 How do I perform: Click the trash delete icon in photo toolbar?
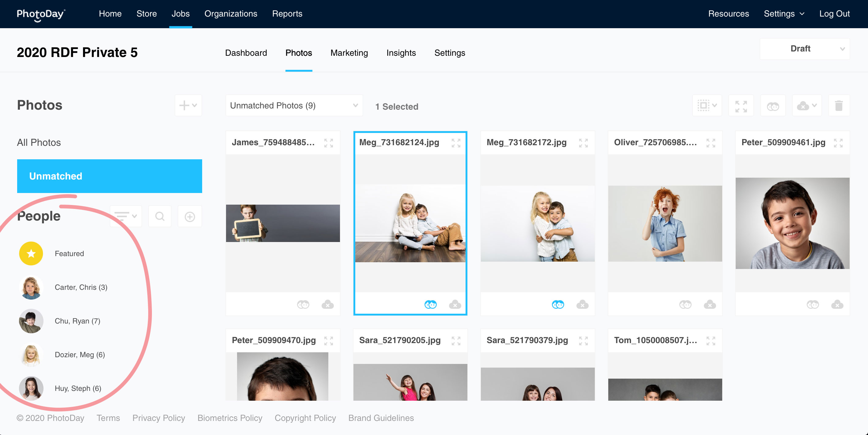839,106
